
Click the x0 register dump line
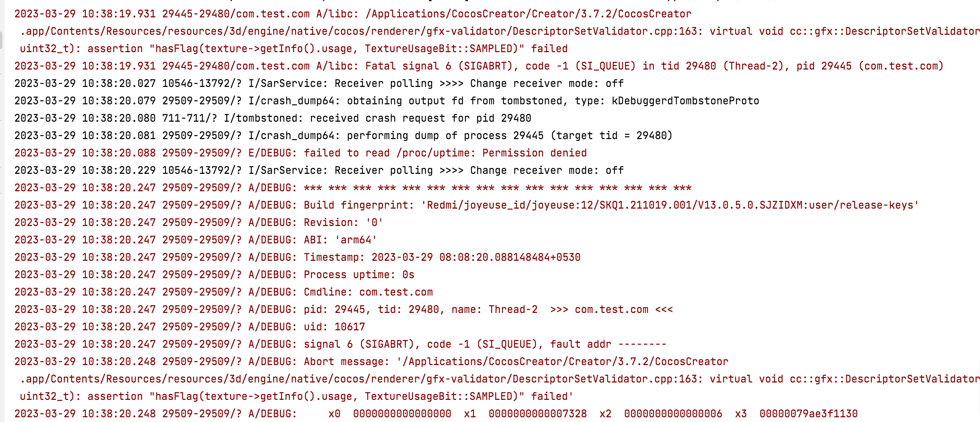coord(436,414)
